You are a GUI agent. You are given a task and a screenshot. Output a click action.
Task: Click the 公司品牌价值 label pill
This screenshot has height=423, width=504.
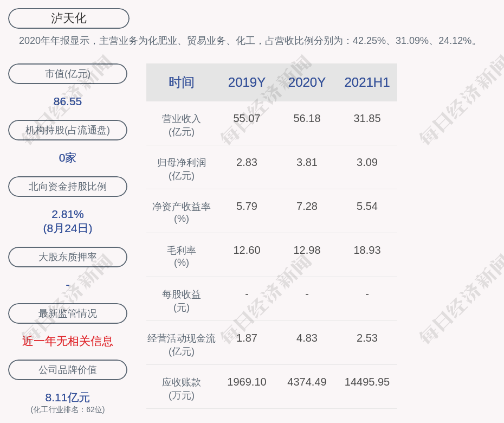coord(68,370)
